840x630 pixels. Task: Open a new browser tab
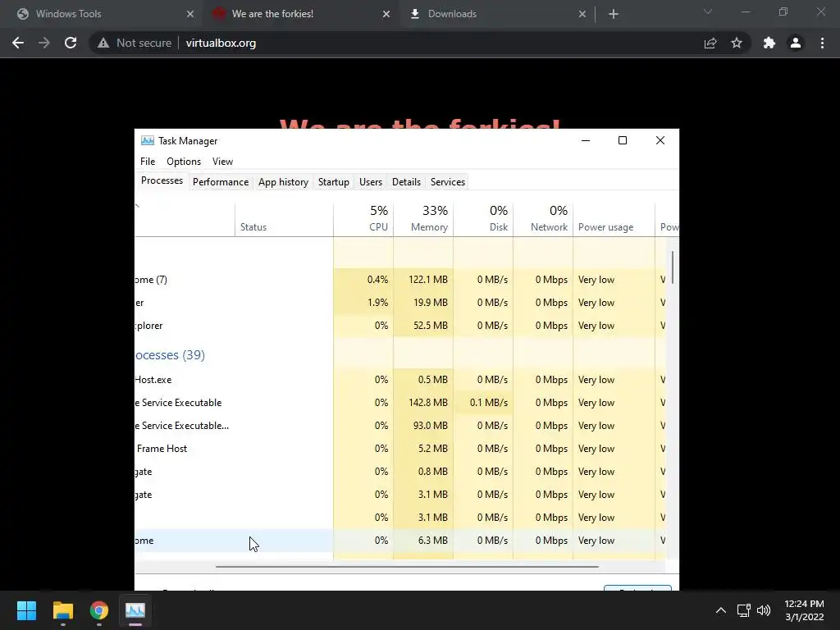point(614,14)
